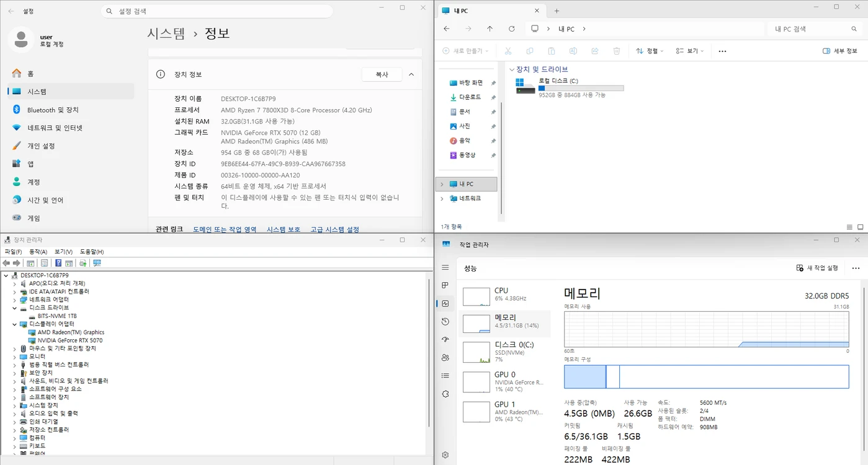868x465 pixels.
Task: Open Task Manager settings gear
Action: pos(445,455)
